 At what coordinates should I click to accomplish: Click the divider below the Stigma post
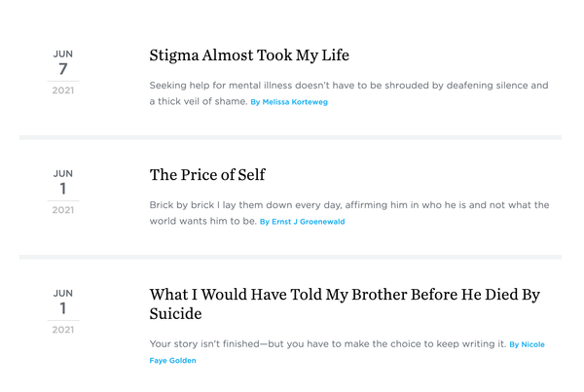coord(290,137)
